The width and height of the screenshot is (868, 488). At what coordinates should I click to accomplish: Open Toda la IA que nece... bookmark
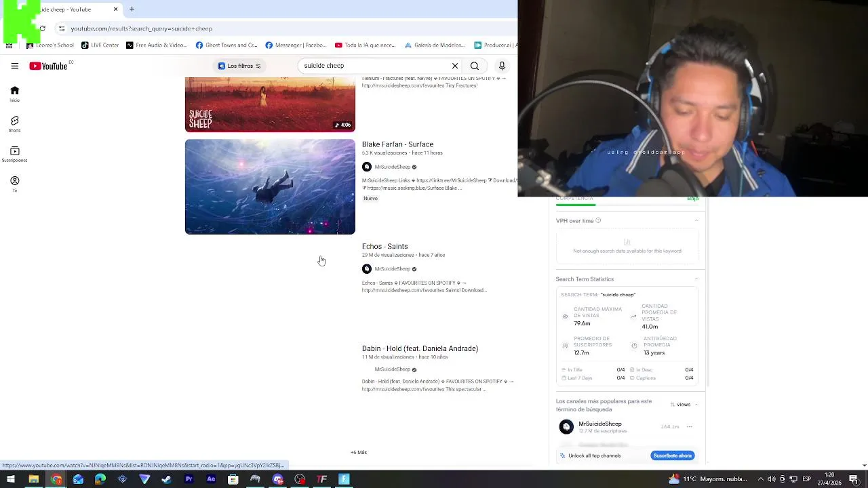pyautogui.click(x=366, y=45)
